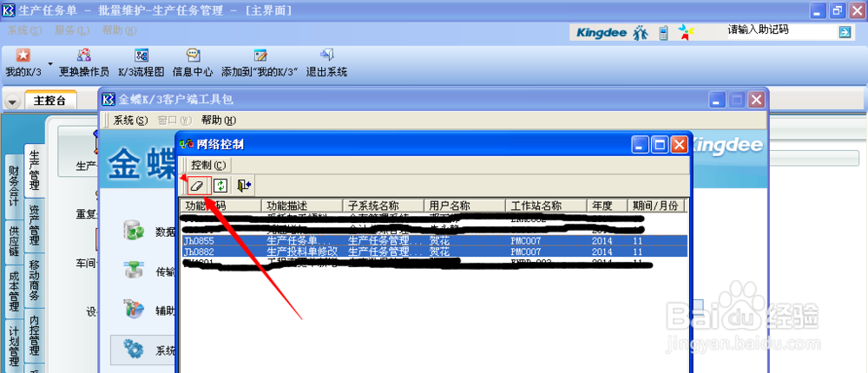
Task: Click the 功能描述 column header
Action: 302,206
